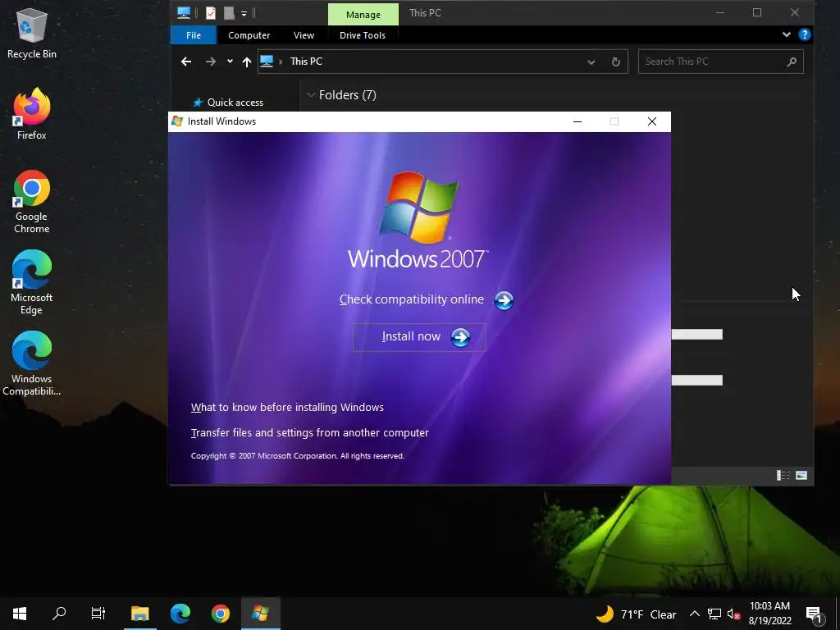840x630 pixels.
Task: Click the Check compatibility online text link
Action: tap(412, 299)
